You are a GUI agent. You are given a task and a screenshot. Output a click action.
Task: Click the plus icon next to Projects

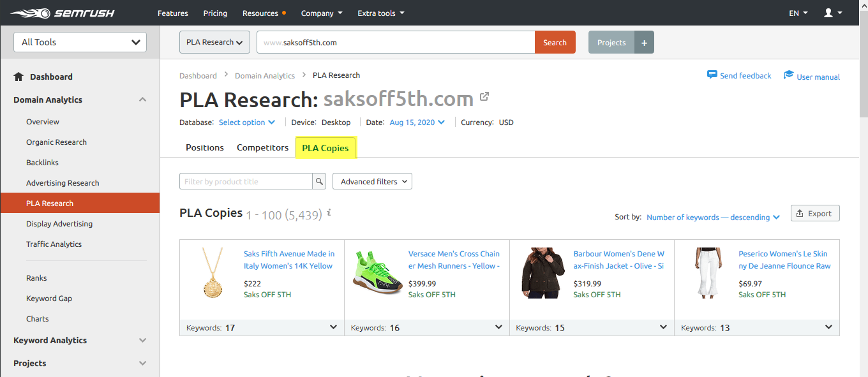tap(644, 42)
